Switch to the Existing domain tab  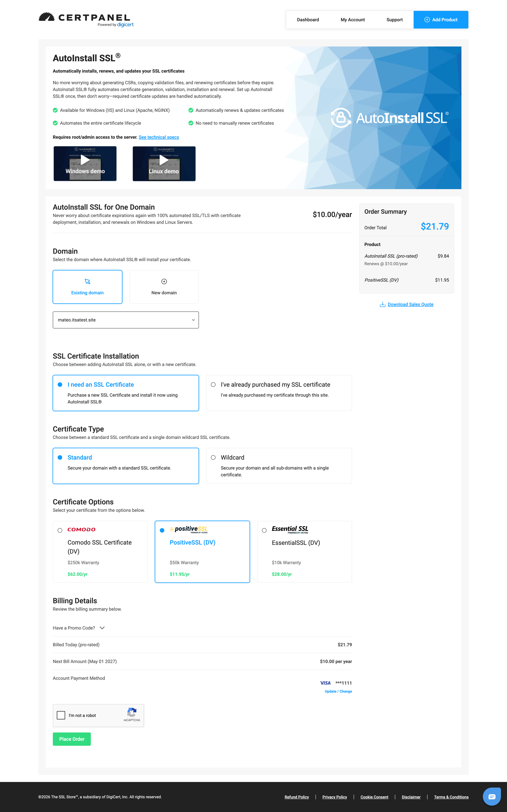pyautogui.click(x=88, y=287)
